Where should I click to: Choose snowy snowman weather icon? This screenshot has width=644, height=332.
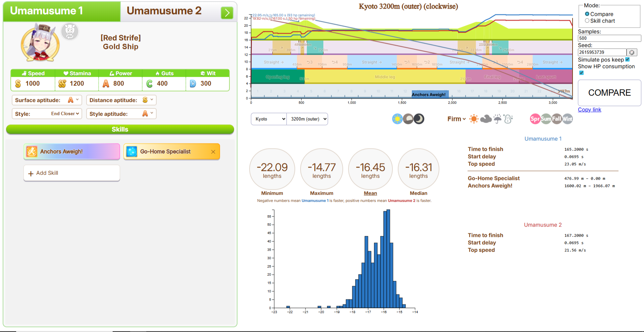[x=508, y=119]
